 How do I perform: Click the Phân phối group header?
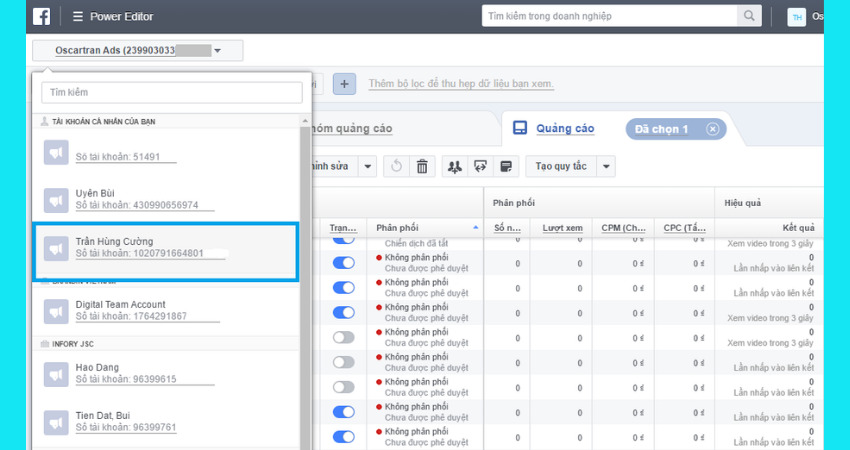(513, 203)
